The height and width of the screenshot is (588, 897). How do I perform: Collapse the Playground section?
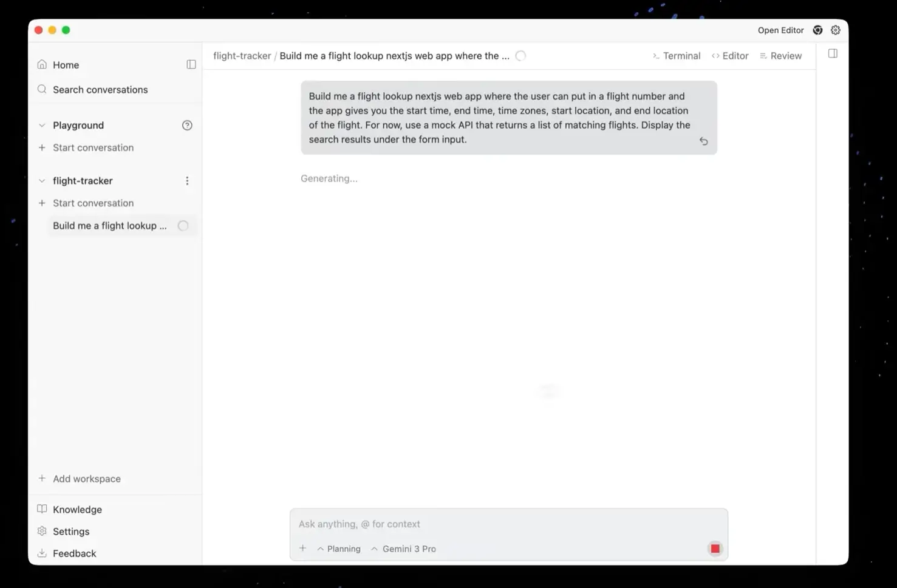click(42, 126)
